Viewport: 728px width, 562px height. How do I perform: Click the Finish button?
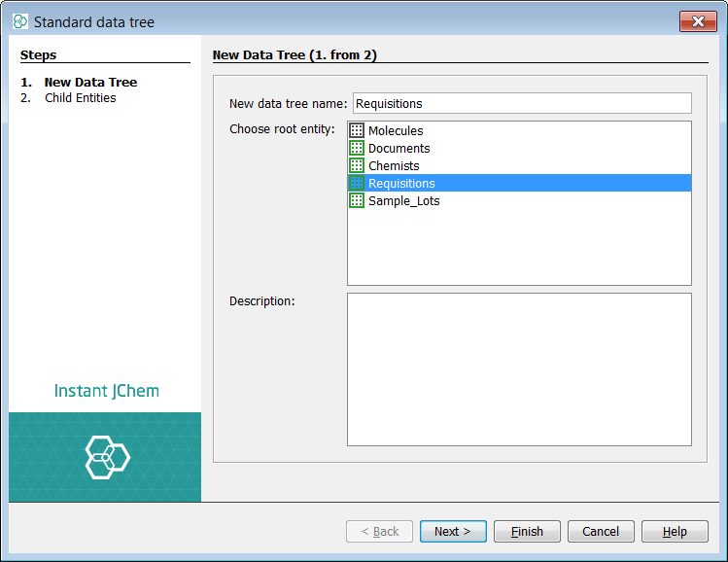click(527, 531)
